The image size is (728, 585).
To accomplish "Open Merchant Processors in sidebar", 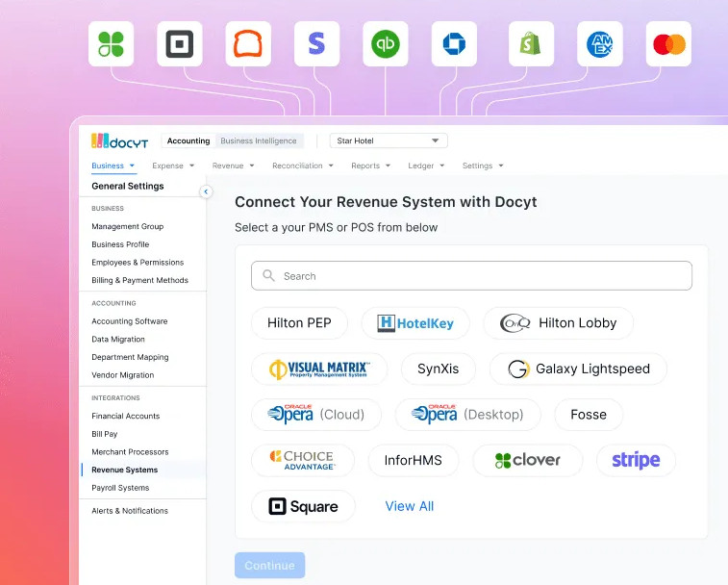I will [130, 451].
